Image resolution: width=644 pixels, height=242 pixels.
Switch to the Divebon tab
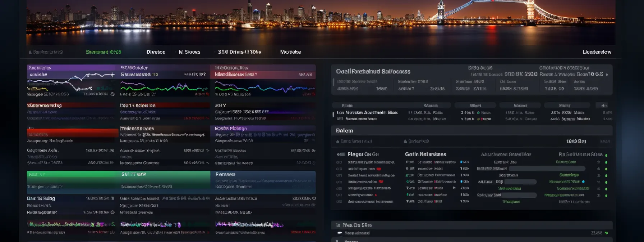point(156,52)
